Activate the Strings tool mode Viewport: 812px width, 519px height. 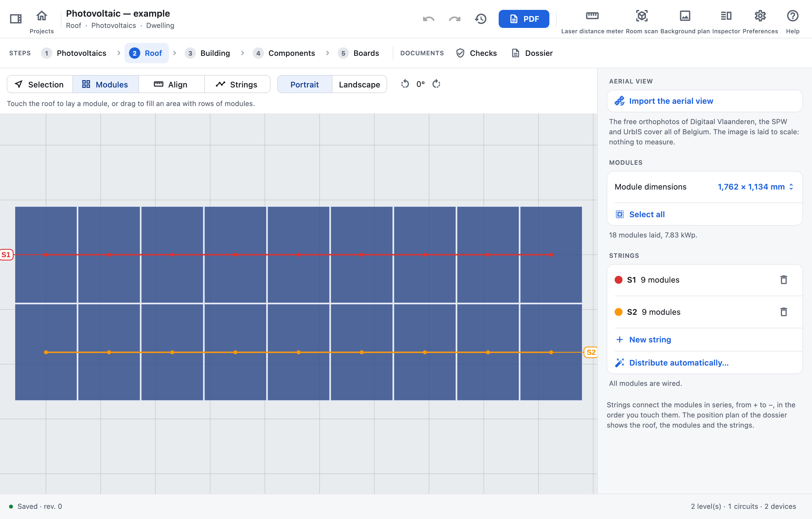(237, 84)
